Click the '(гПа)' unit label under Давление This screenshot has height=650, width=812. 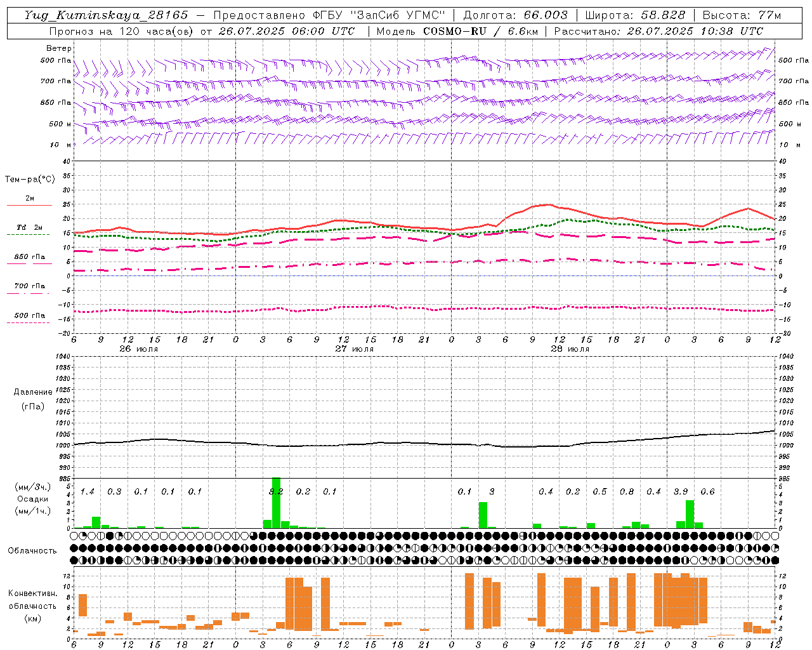pyautogui.click(x=33, y=406)
